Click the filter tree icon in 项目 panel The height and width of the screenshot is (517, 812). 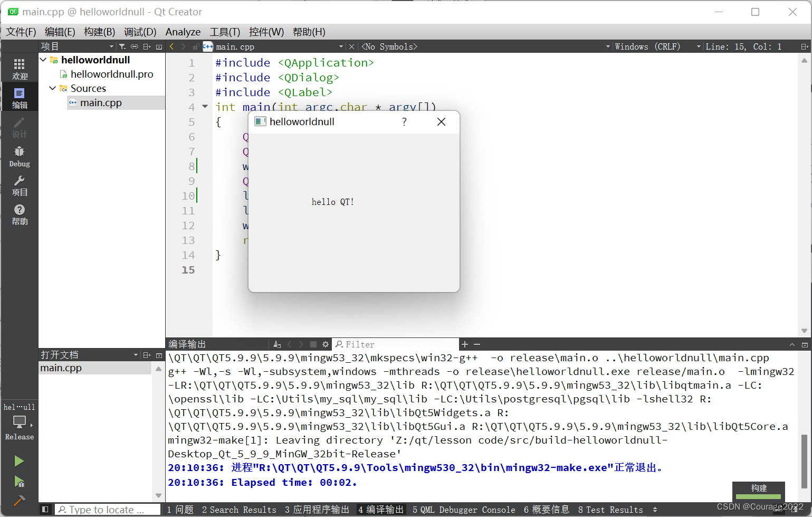[x=122, y=46]
